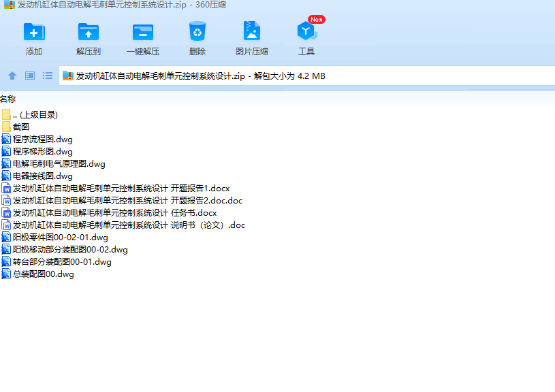Open the 图片压缩 image compression tool
Image resolution: width=555 pixels, height=392 pixels.
click(x=252, y=31)
